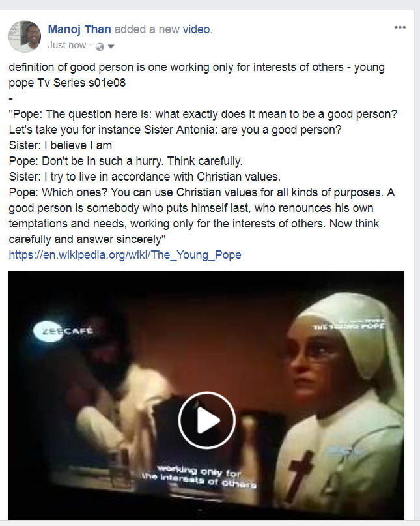Click the post title mentioning s01e08
The height and width of the screenshot is (526, 420).
(197, 75)
